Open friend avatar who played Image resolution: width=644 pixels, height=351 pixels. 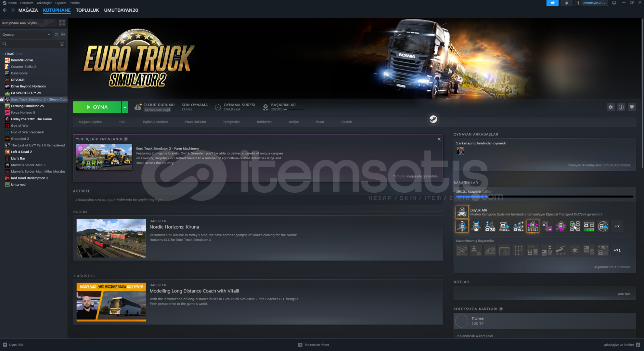click(x=460, y=150)
